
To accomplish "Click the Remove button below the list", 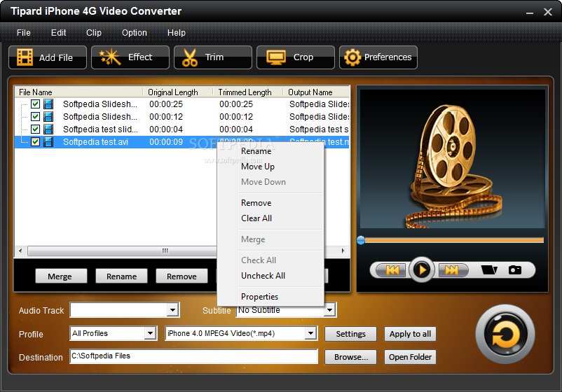I will click(181, 276).
